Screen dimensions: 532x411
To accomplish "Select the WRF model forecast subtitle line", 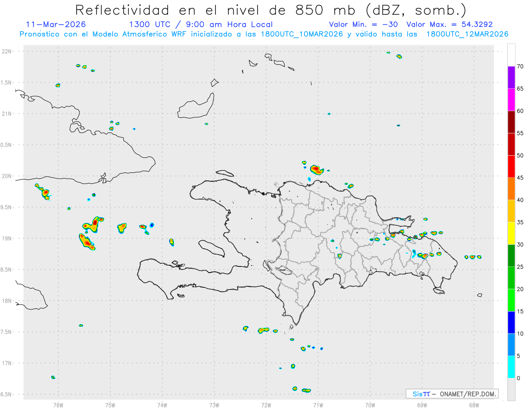I will (x=264, y=34).
